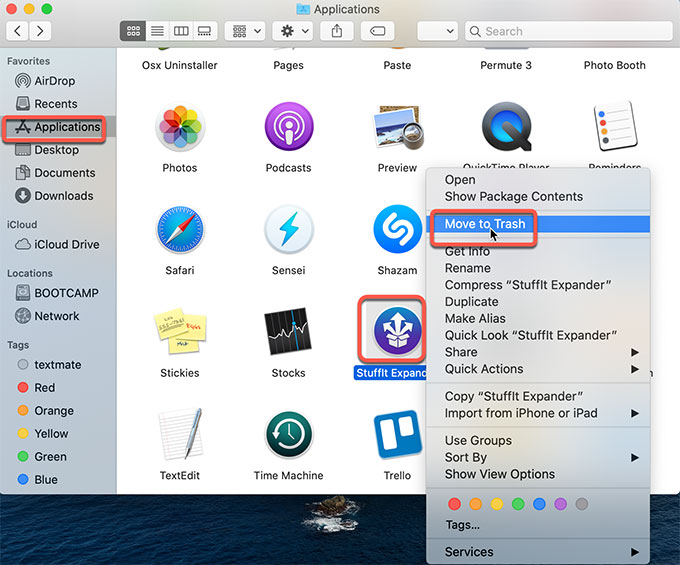This screenshot has width=680, height=565.
Task: Choose Open from the context menu
Action: pos(538,180)
